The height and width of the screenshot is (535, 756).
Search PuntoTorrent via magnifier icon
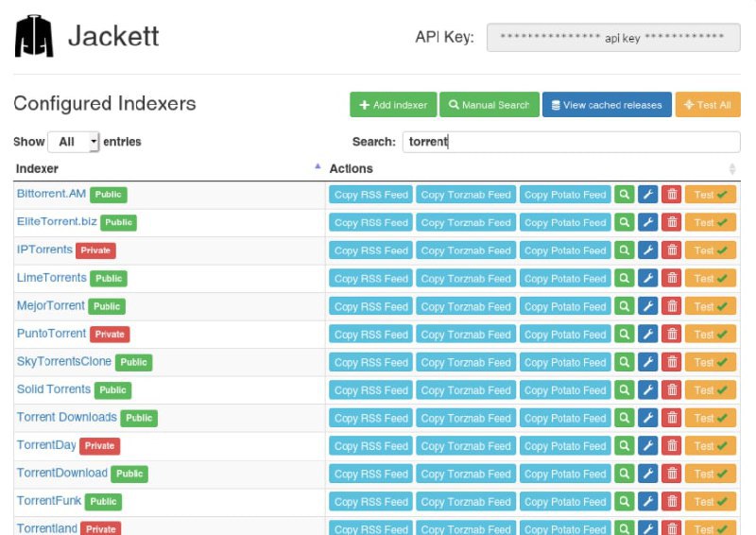(x=624, y=334)
